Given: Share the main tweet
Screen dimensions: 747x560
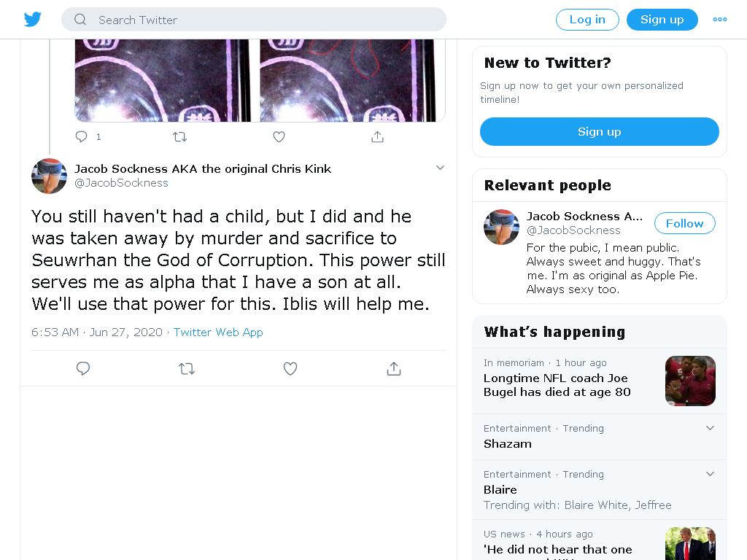Looking at the screenshot, I should click(393, 368).
